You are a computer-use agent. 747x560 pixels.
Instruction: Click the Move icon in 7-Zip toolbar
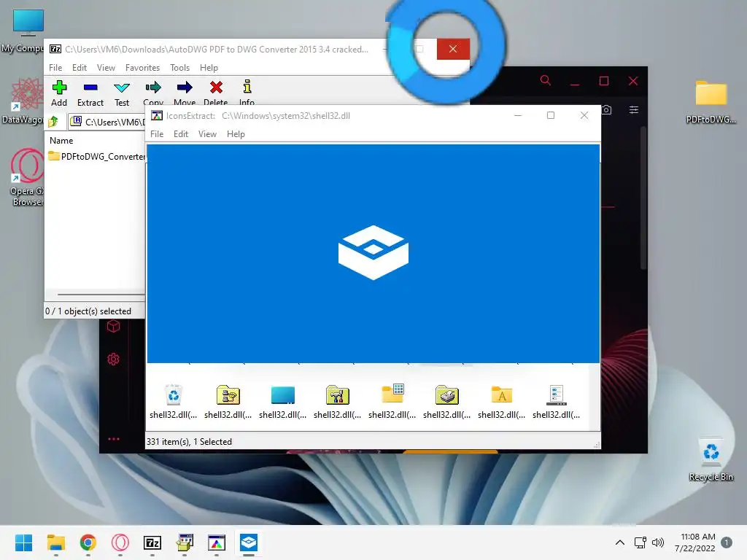point(185,93)
